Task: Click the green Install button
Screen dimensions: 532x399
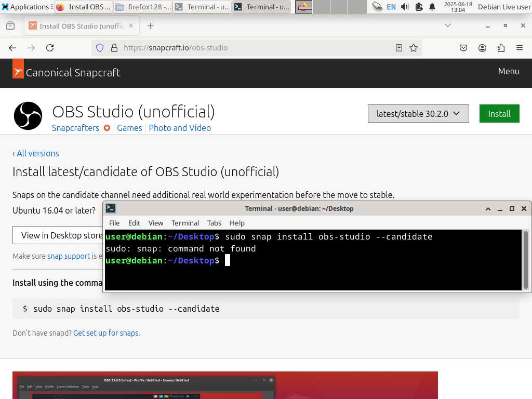Action: click(499, 114)
